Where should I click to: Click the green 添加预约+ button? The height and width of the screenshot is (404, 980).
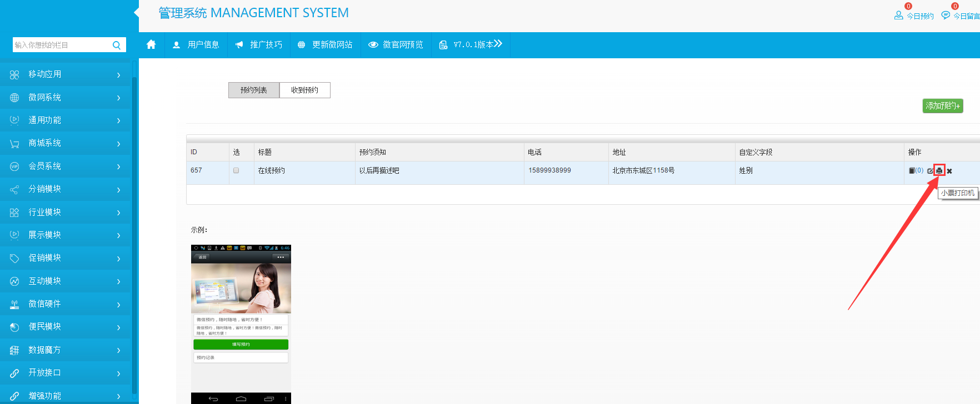[x=942, y=105]
